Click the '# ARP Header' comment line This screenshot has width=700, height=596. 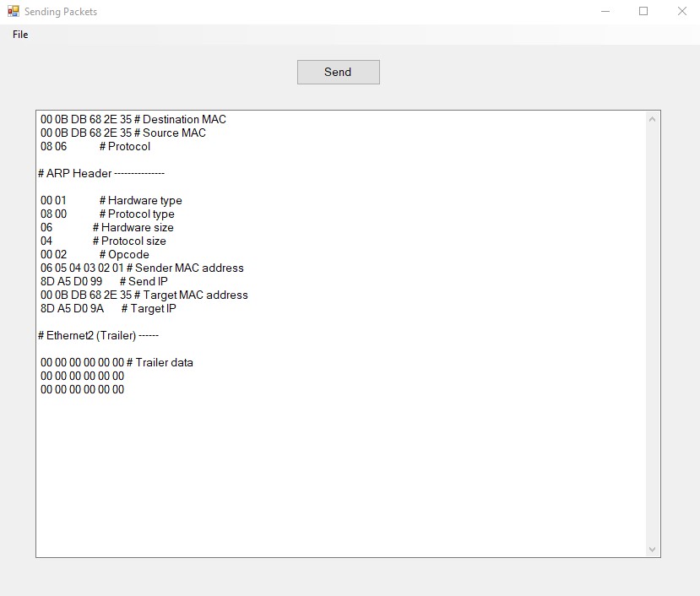coord(101,173)
